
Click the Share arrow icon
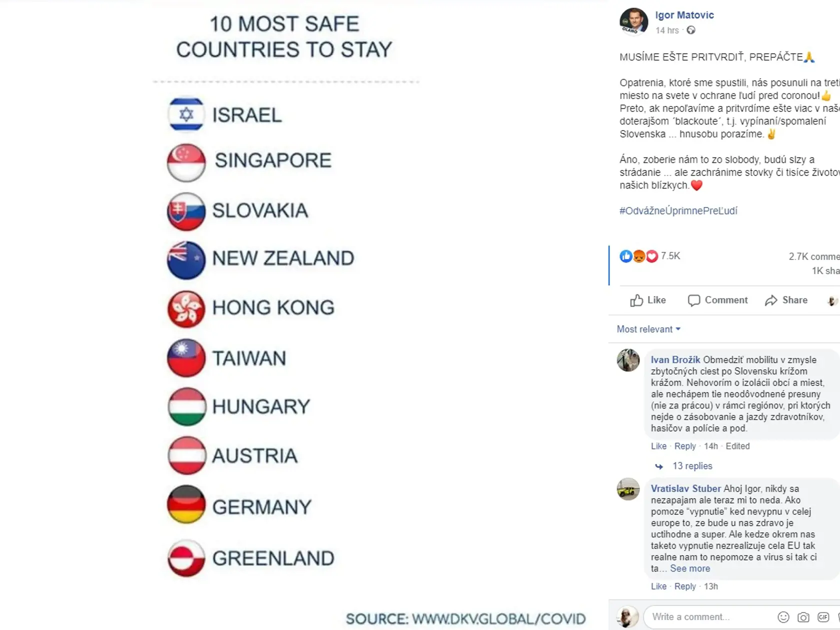tap(771, 300)
